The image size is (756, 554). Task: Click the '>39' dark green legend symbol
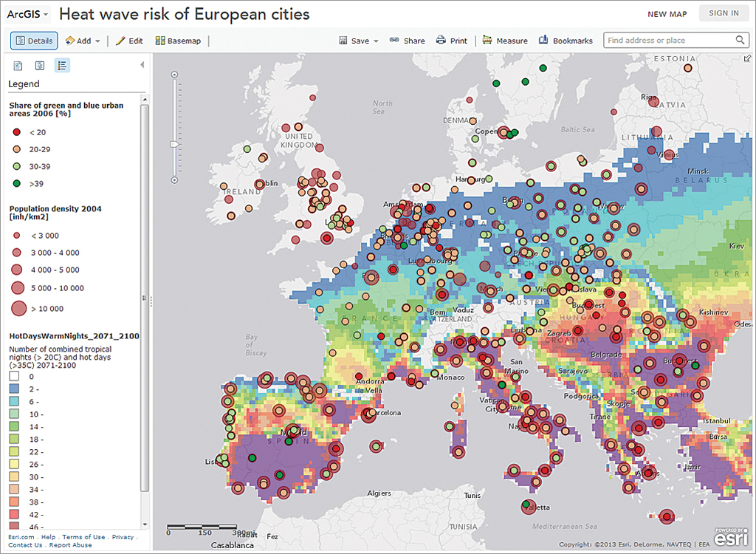point(17,183)
